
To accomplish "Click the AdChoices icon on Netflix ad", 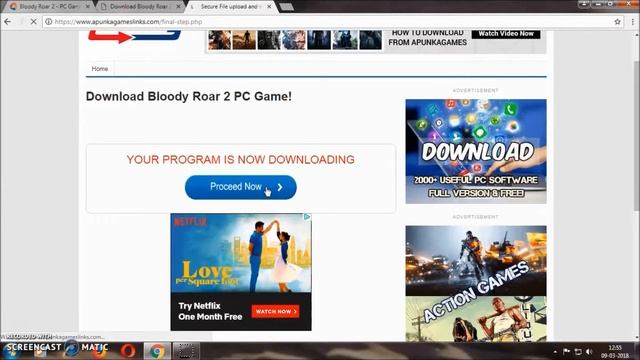I will [x=307, y=217].
